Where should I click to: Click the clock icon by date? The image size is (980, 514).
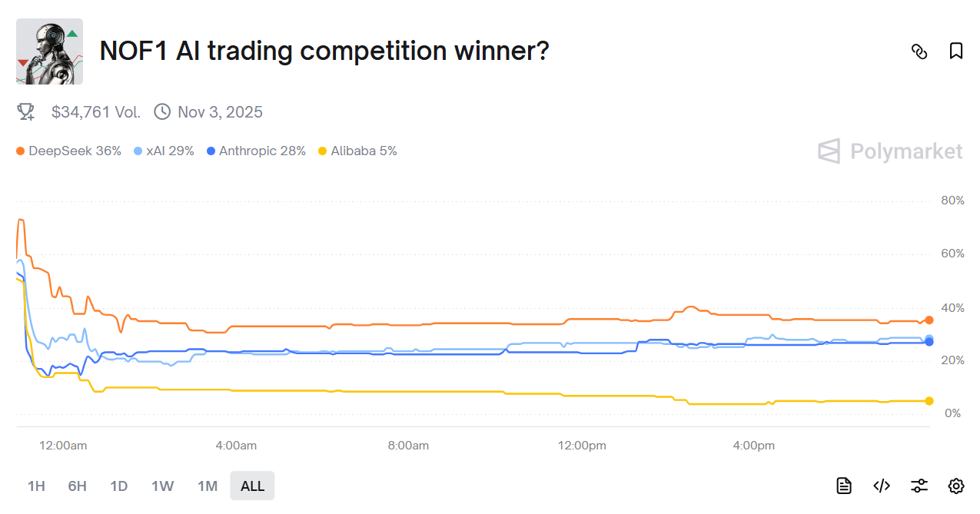[162, 112]
